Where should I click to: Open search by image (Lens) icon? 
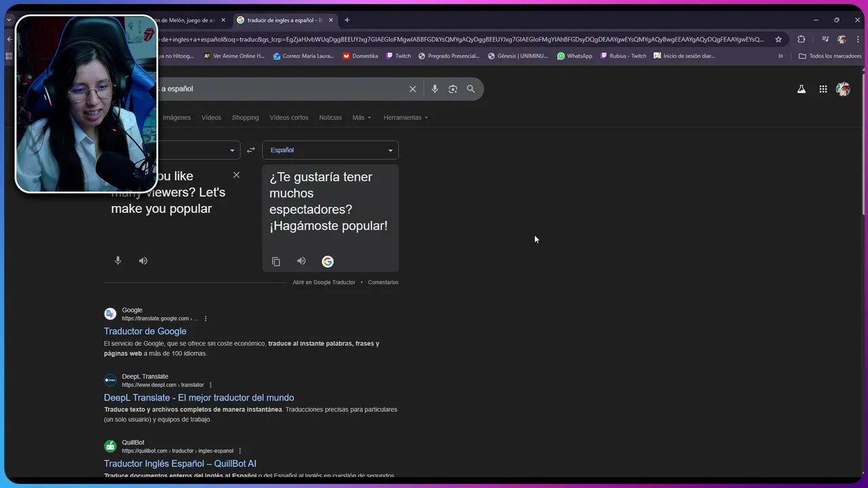(x=453, y=89)
